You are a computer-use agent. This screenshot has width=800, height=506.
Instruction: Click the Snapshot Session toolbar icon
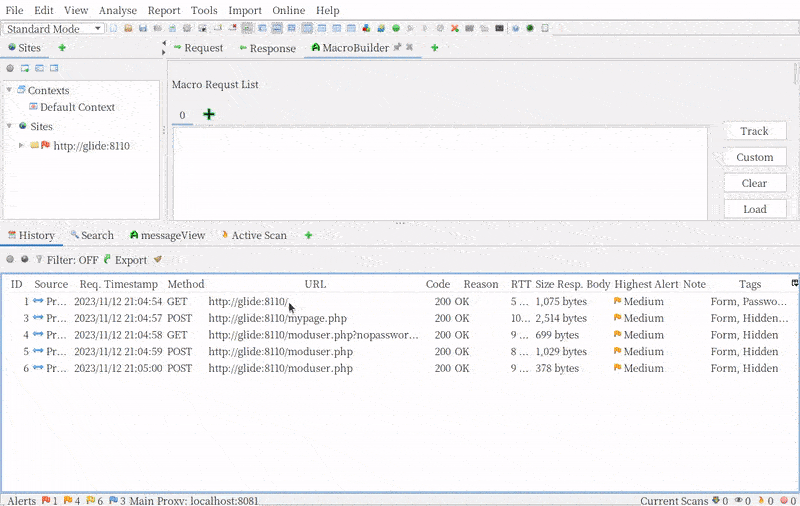[x=158, y=29]
